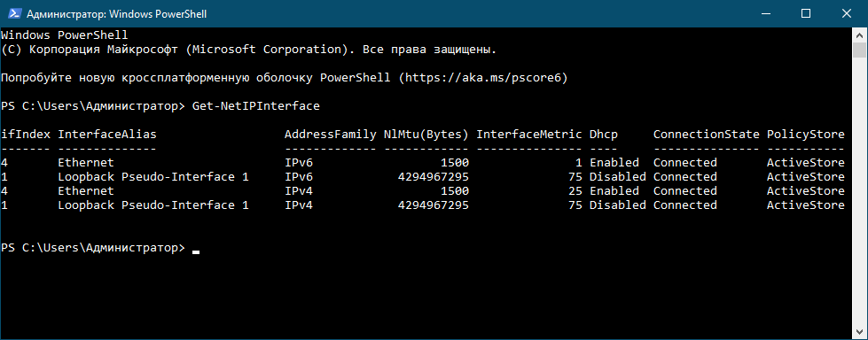Click the aka.ms/pscore6 URL text

pos(484,78)
